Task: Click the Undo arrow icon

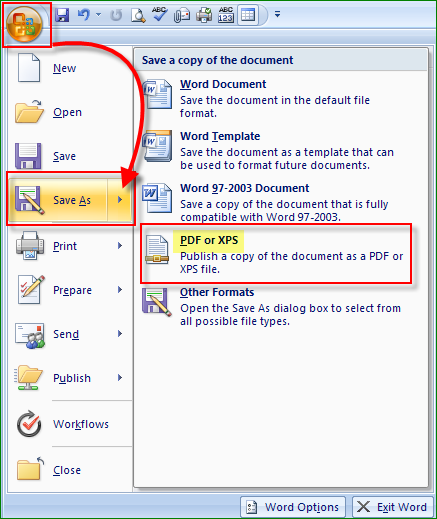Action: coord(84,15)
